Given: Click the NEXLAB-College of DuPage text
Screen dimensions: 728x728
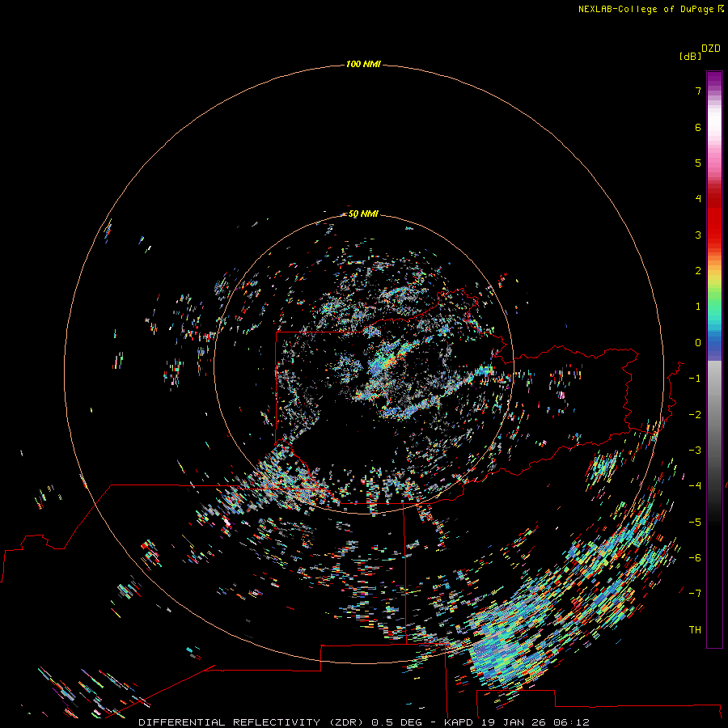Looking at the screenshot, I should 645,9.
